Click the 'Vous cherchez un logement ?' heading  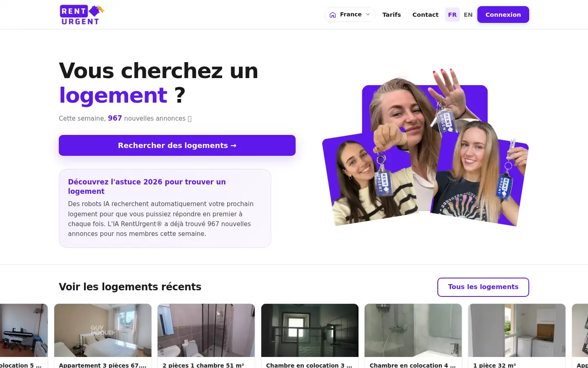pyautogui.click(x=158, y=83)
